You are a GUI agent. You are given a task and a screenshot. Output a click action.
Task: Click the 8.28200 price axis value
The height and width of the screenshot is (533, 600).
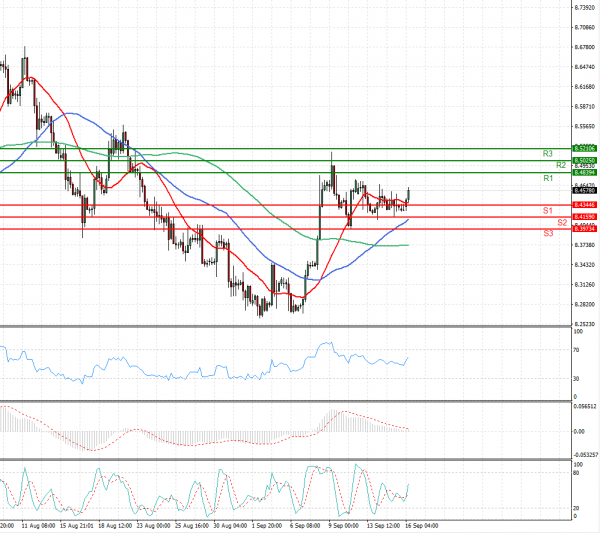click(584, 305)
